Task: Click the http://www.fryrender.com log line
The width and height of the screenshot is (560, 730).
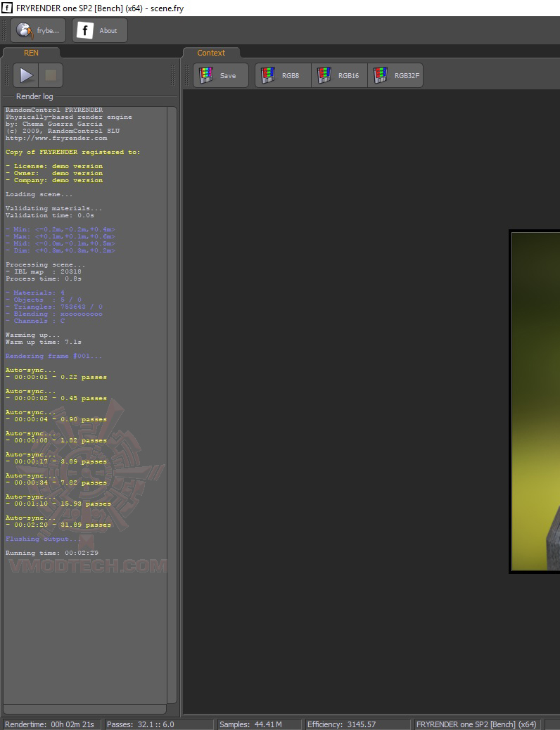Action: (x=56, y=139)
